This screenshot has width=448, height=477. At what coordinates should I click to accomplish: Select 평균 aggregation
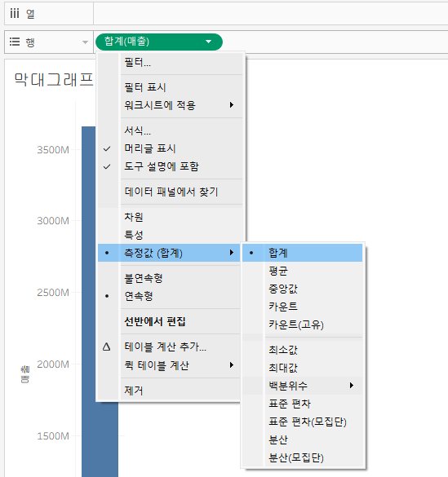point(303,271)
